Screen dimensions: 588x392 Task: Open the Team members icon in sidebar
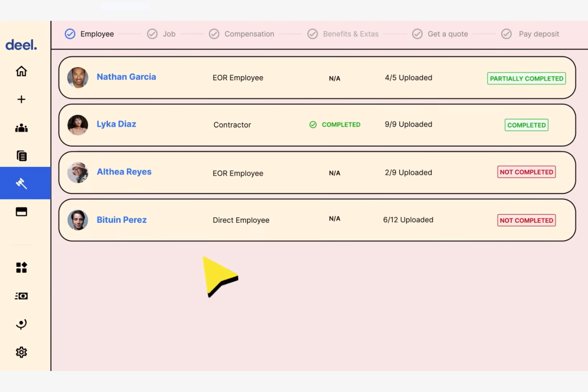pos(21,127)
